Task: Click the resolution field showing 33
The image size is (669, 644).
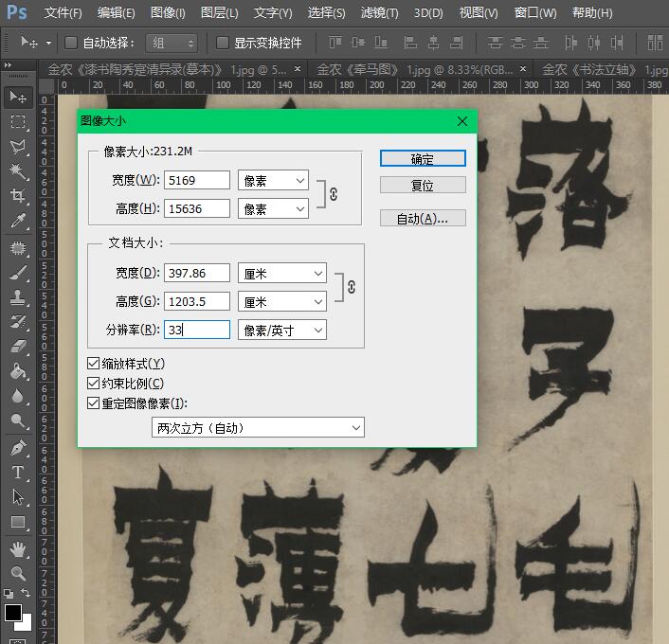Action: tap(197, 330)
